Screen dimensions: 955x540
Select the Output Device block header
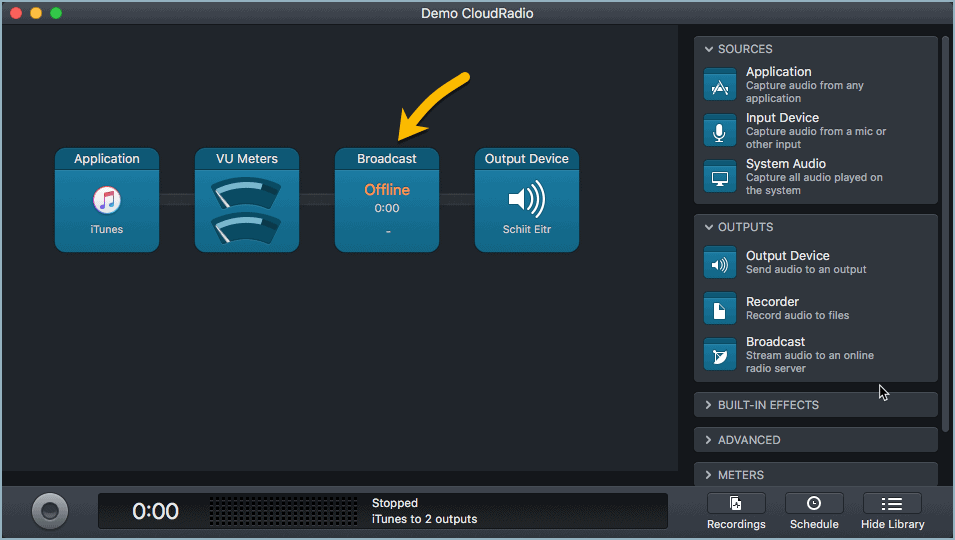click(x=527, y=159)
